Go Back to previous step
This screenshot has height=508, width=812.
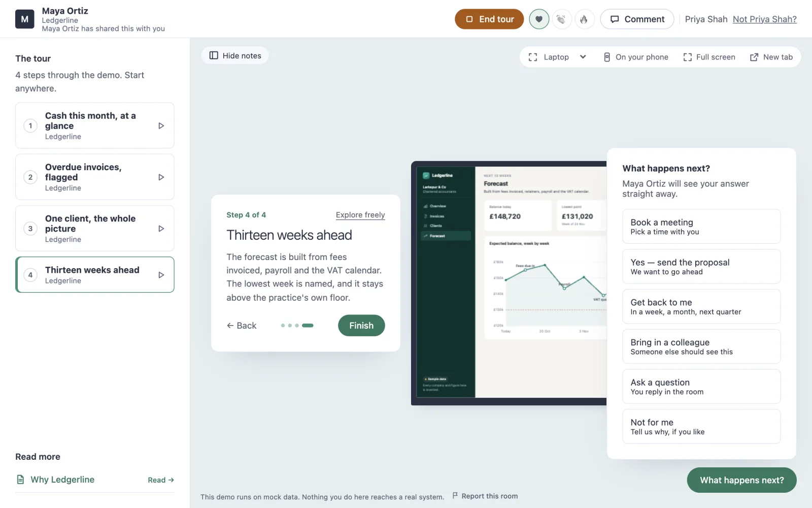(242, 326)
